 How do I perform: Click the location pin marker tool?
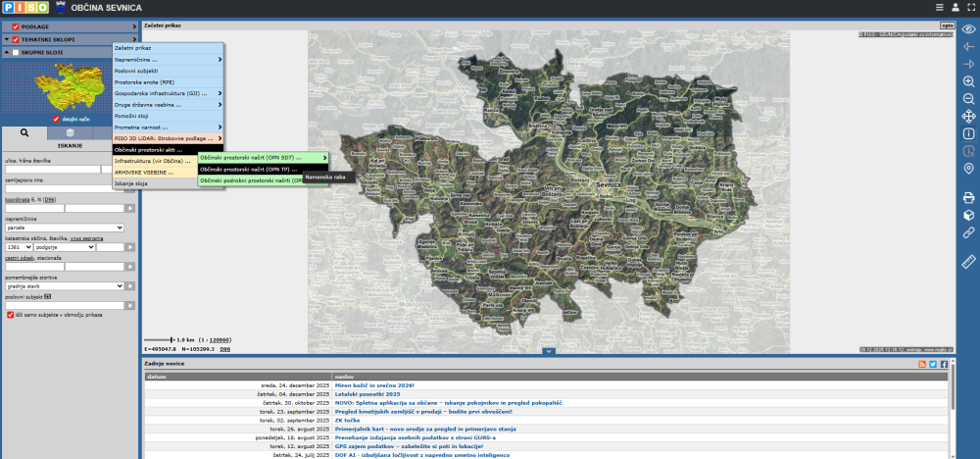click(x=968, y=169)
